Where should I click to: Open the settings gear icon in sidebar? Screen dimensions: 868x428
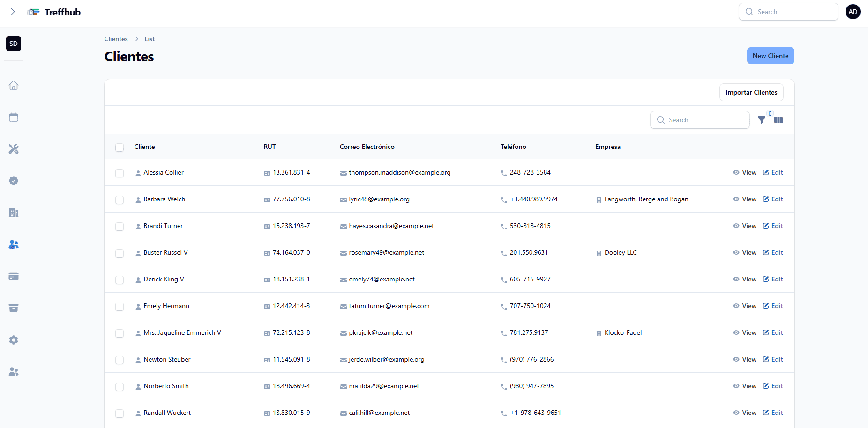(14, 340)
